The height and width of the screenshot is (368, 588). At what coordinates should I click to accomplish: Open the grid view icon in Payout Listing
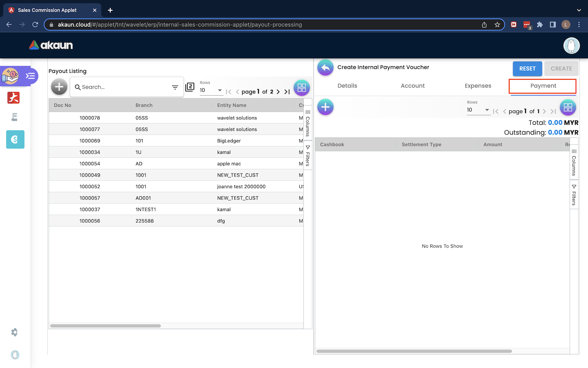302,88
